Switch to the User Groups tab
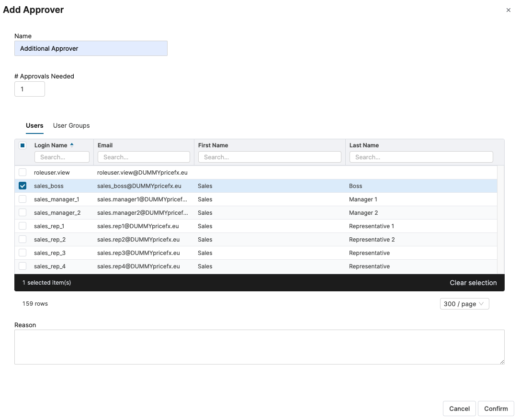 [71, 125]
